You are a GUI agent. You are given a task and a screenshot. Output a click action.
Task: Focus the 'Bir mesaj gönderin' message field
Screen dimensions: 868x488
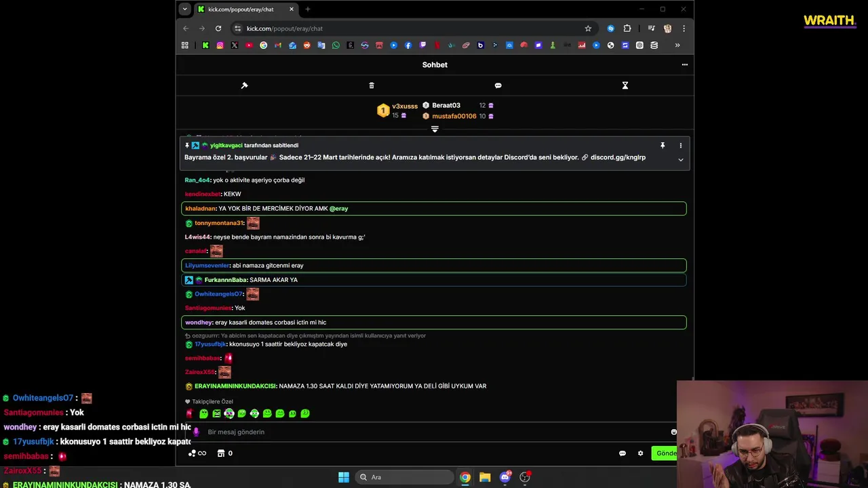point(434,432)
